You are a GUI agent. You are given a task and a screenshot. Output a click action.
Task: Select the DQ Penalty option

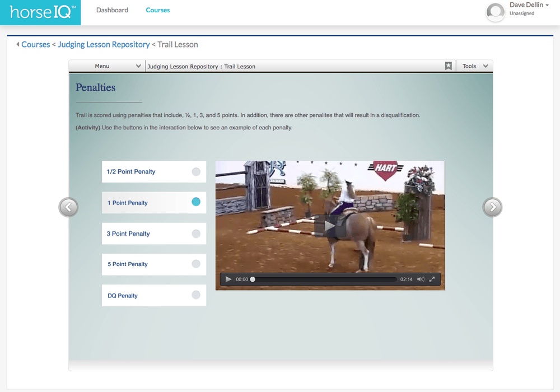[154, 296]
